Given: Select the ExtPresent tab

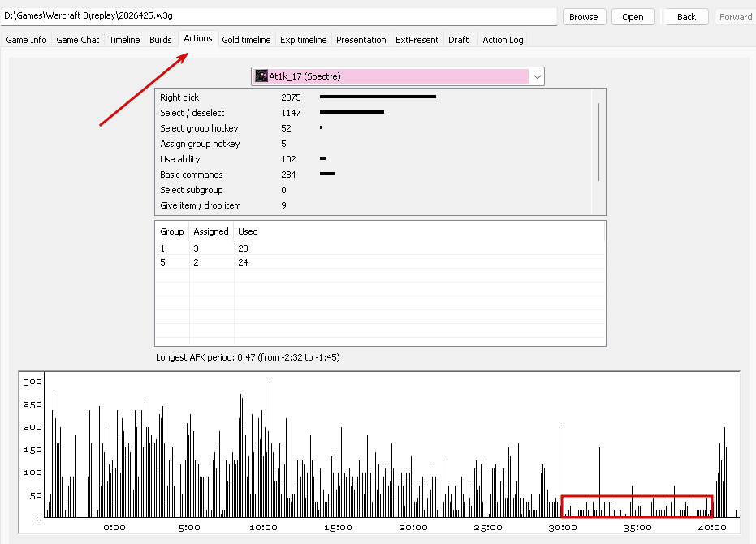Looking at the screenshot, I should (417, 40).
